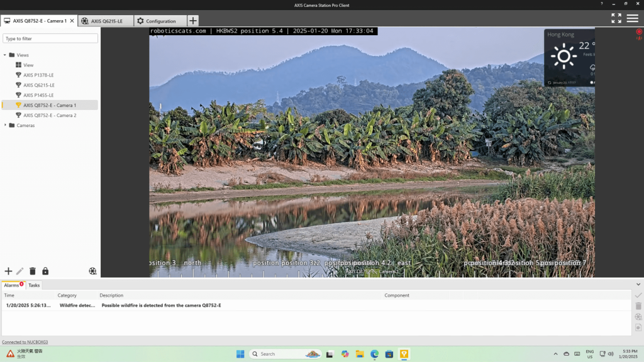
Task: Open the weather warning widget in taskbar
Action: point(25,354)
